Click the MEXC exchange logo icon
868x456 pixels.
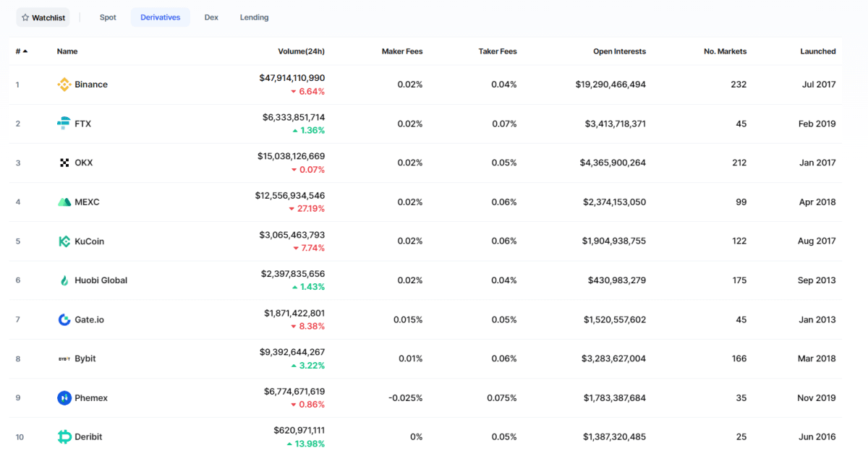tap(64, 202)
